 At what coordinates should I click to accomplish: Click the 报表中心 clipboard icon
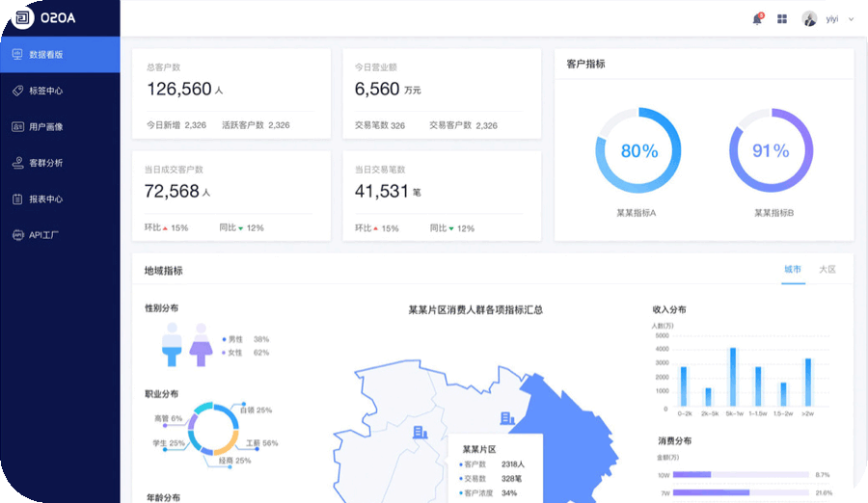(17, 199)
